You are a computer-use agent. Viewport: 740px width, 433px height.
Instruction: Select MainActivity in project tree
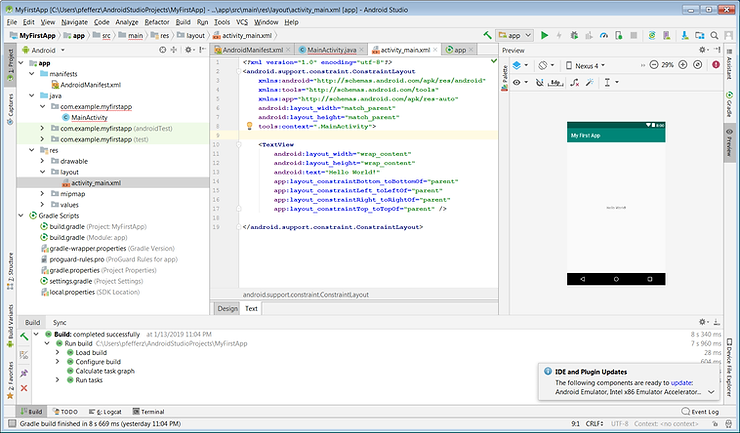point(84,117)
